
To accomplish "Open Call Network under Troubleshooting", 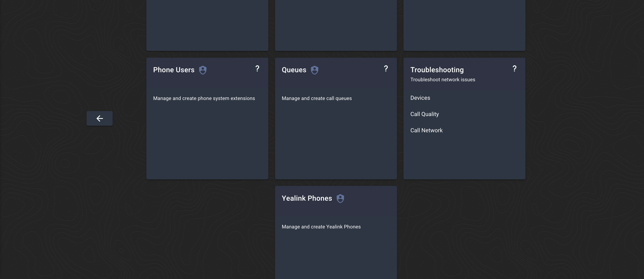I will click(x=426, y=130).
